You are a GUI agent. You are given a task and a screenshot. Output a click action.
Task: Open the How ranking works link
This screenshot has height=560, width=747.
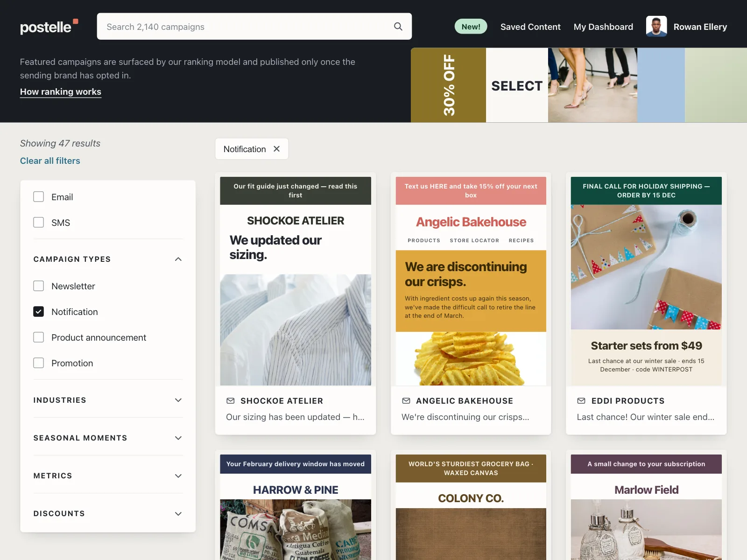pyautogui.click(x=61, y=92)
